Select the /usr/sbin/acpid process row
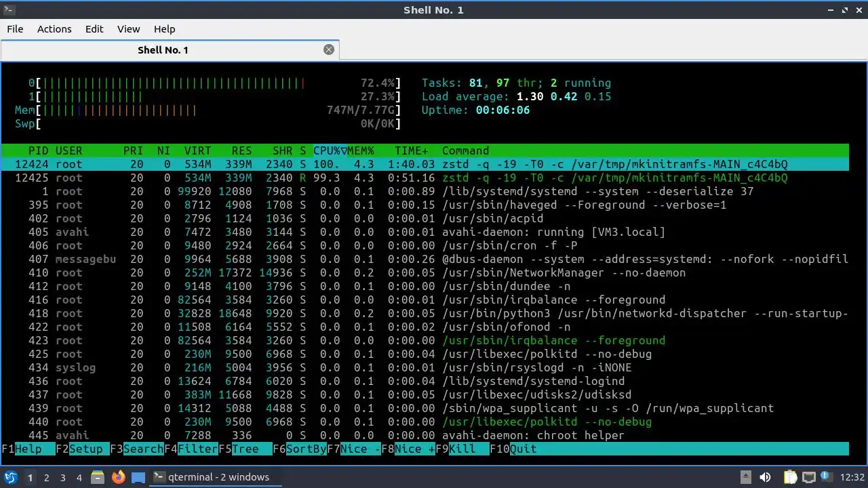Screen dimensions: 868x488 [x=425, y=218]
